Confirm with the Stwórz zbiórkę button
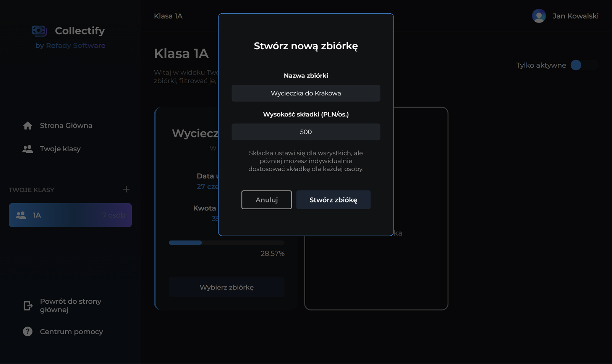The height and width of the screenshot is (364, 612). point(333,200)
